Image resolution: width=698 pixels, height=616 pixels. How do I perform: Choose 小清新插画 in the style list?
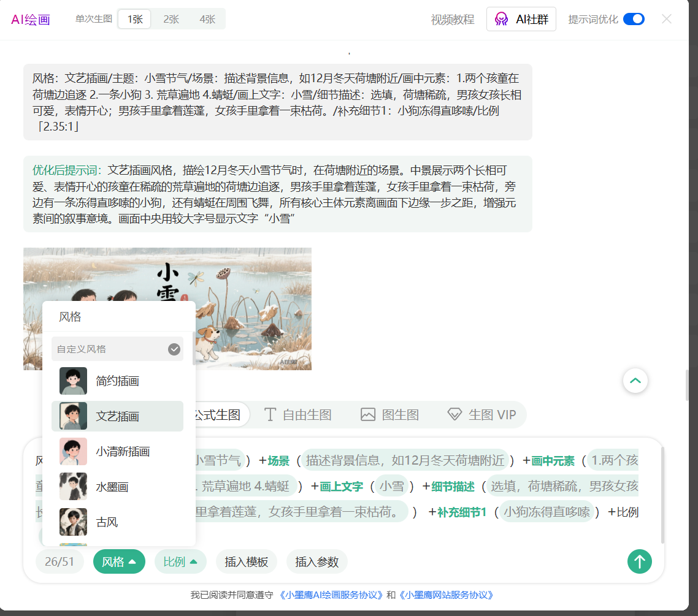click(x=123, y=452)
